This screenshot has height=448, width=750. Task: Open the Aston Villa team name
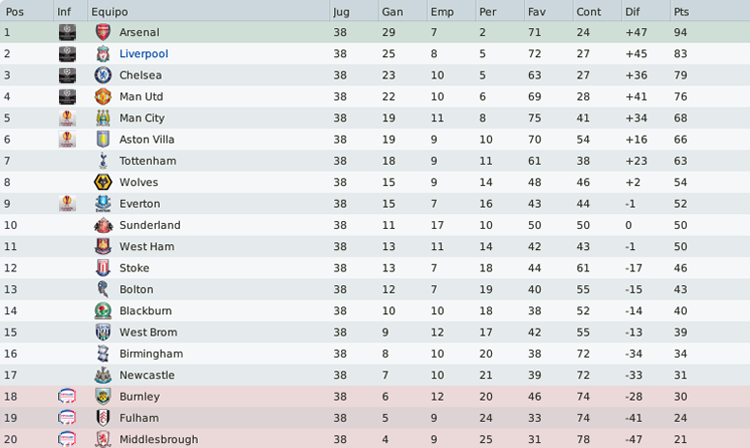coord(146,139)
